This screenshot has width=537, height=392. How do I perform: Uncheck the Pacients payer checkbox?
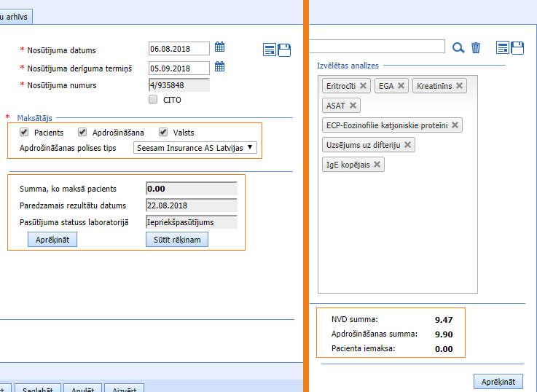(24, 133)
